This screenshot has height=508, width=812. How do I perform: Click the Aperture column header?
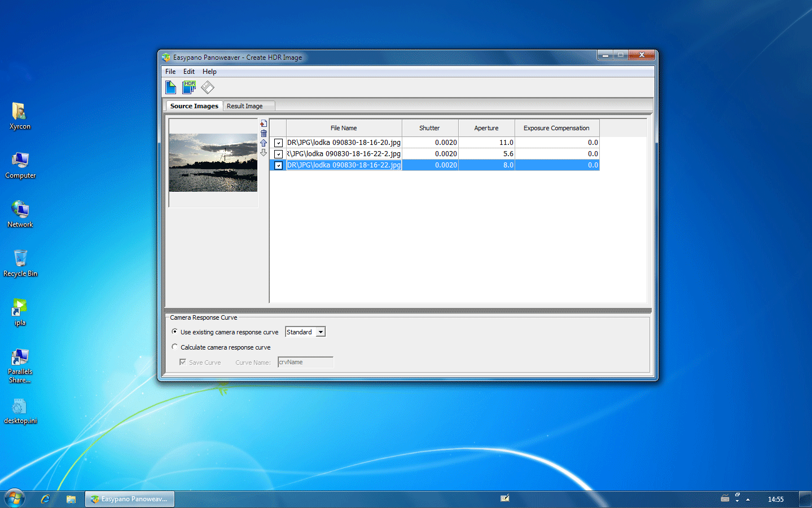point(486,128)
